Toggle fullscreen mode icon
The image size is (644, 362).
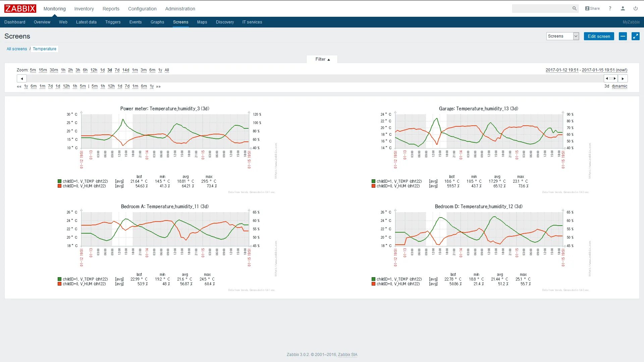(635, 36)
